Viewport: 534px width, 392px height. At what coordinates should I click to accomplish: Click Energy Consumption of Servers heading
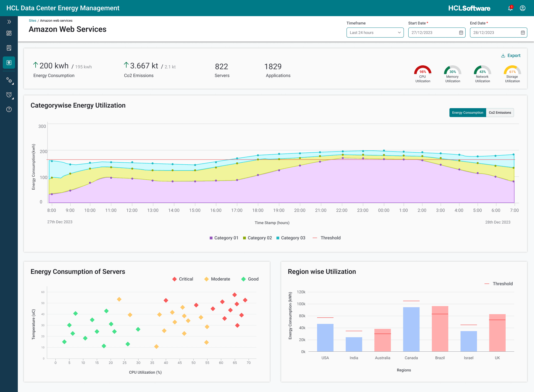tap(78, 272)
